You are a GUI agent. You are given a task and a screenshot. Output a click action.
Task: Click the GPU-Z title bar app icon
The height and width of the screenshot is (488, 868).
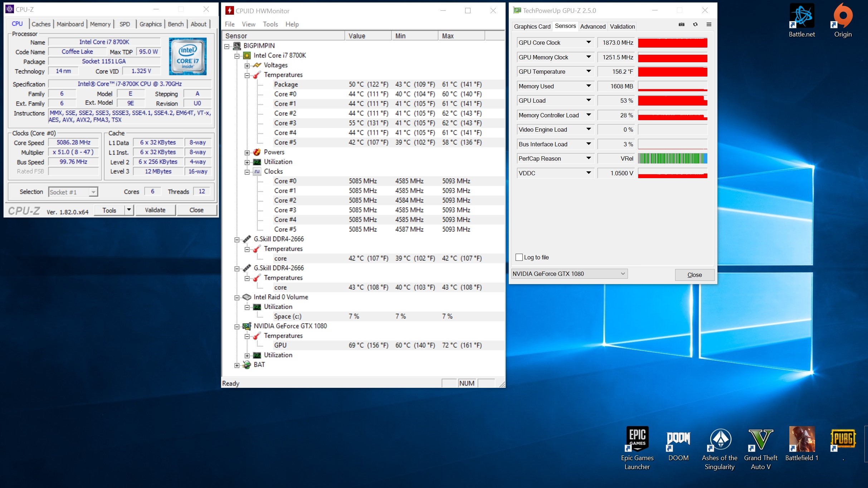coord(517,10)
